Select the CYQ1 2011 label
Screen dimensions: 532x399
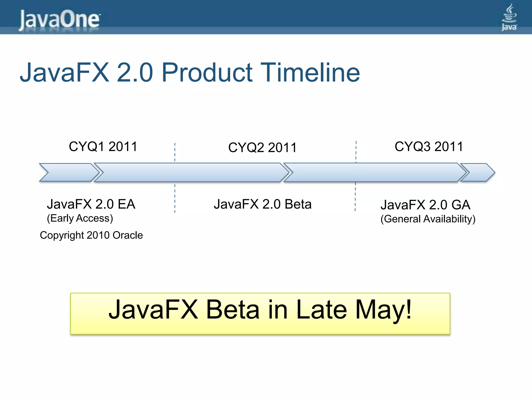coord(103,147)
